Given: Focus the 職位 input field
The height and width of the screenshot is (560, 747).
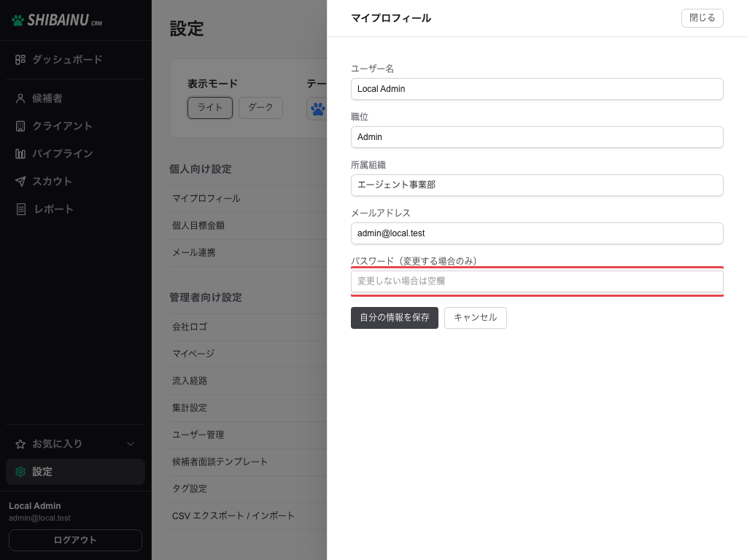Looking at the screenshot, I should (x=537, y=137).
